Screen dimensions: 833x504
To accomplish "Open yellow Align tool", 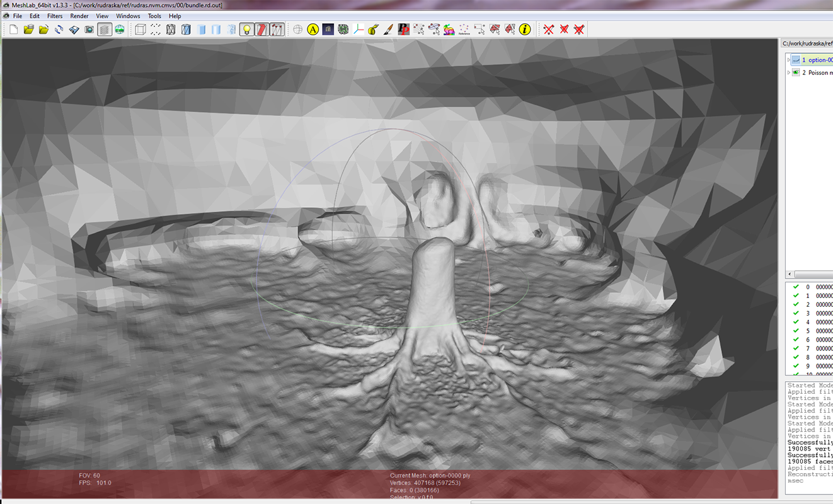I will (x=313, y=30).
